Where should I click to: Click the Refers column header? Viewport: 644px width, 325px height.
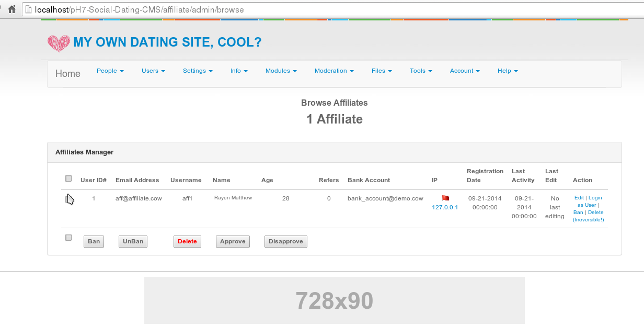(x=329, y=180)
